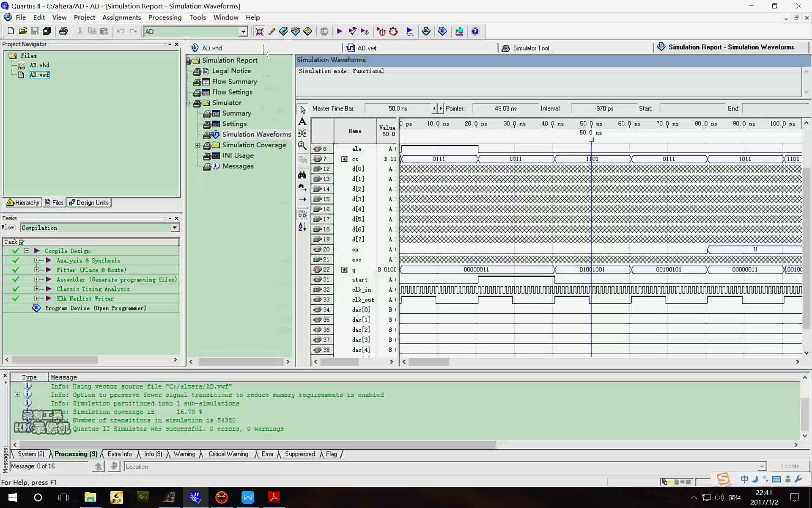Select INI Usage in the report tree
This screenshot has height=508, width=812.
pos(238,156)
